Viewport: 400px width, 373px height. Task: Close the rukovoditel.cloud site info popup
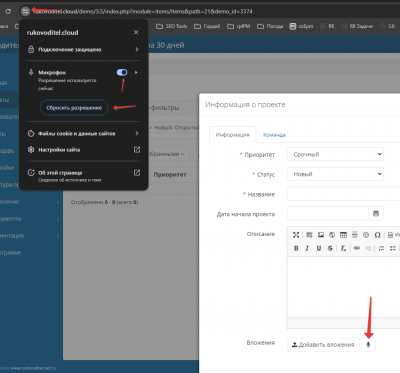136,32
